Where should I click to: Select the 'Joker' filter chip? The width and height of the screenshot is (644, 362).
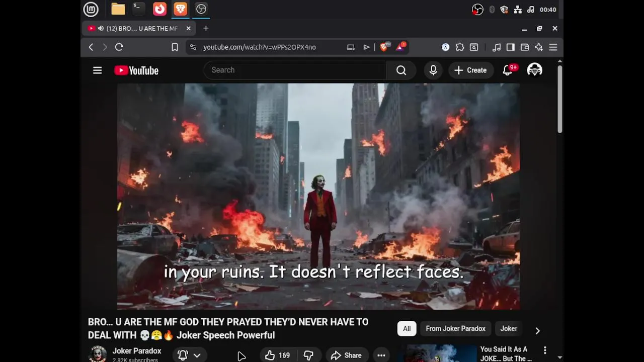click(x=509, y=329)
